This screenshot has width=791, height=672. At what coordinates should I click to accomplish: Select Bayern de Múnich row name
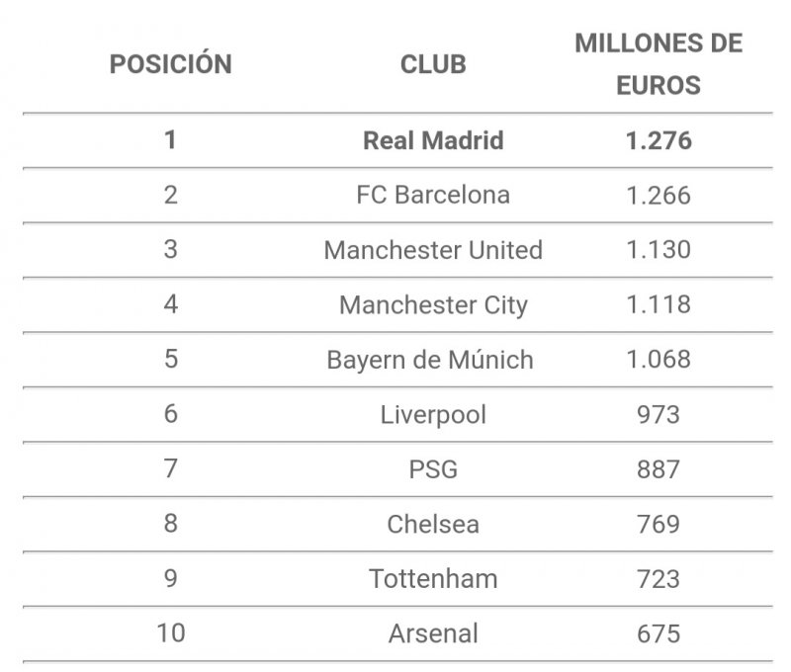[x=430, y=359]
